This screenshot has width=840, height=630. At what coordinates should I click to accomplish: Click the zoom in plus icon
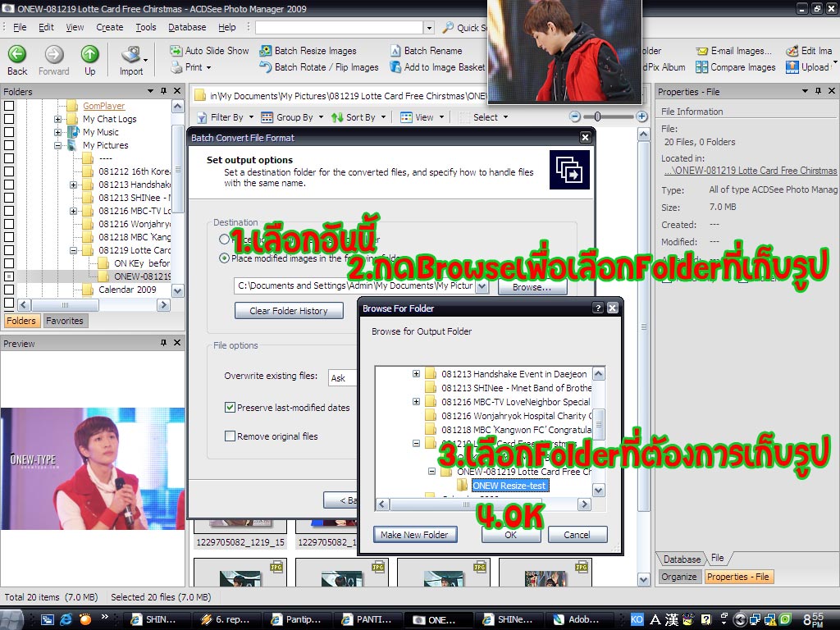[641, 116]
